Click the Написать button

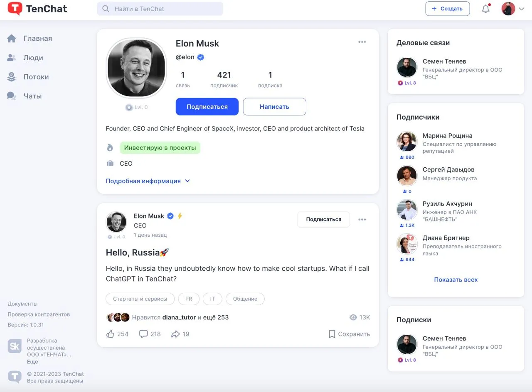coord(274,107)
